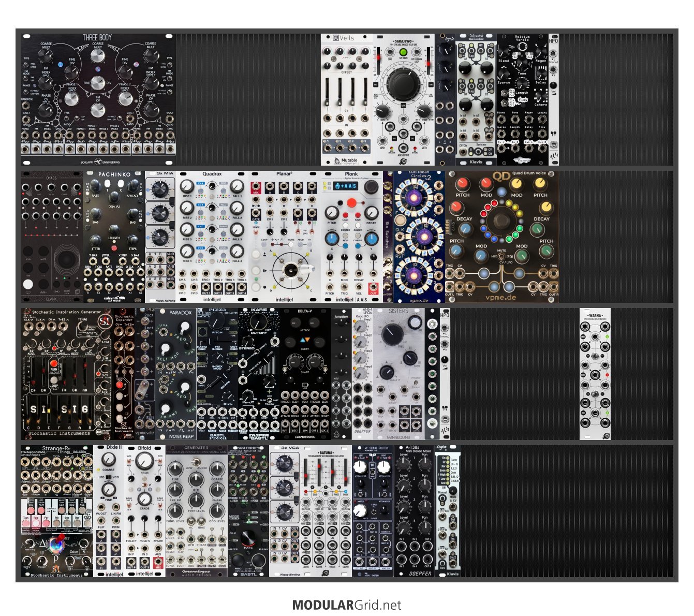Open the Euclidean Circles 2 module

(x=419, y=237)
